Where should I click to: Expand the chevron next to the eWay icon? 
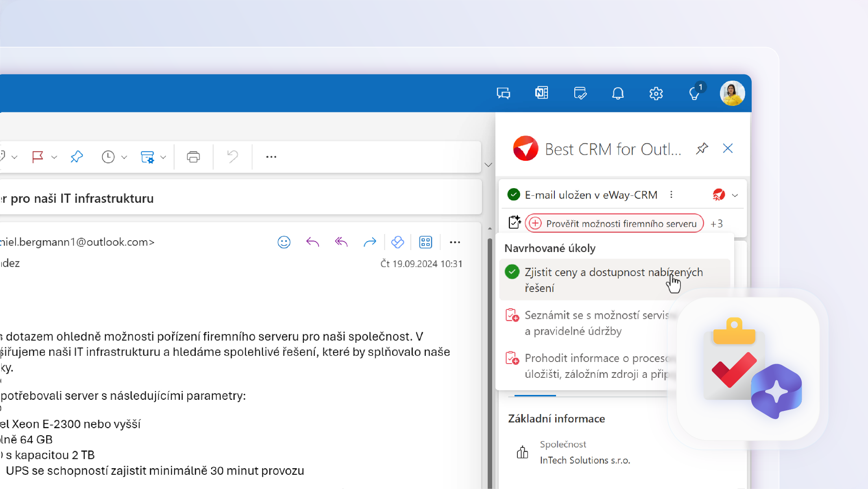tap(735, 195)
